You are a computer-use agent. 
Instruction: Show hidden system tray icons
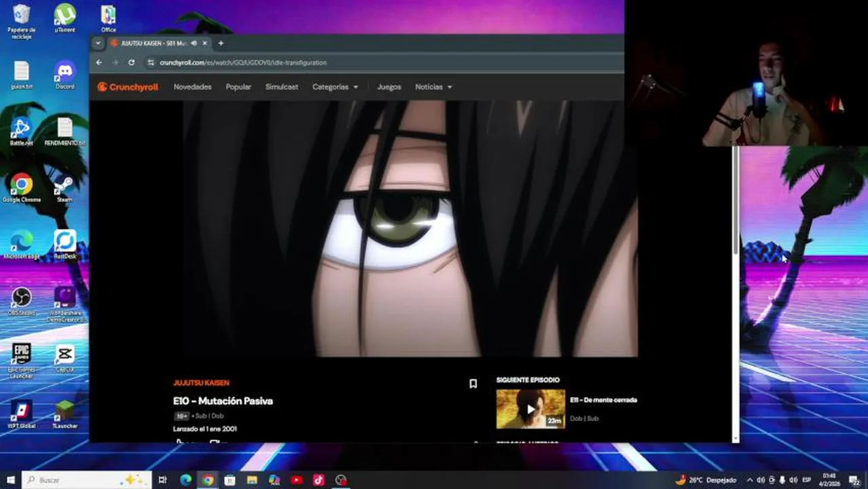[750, 480]
